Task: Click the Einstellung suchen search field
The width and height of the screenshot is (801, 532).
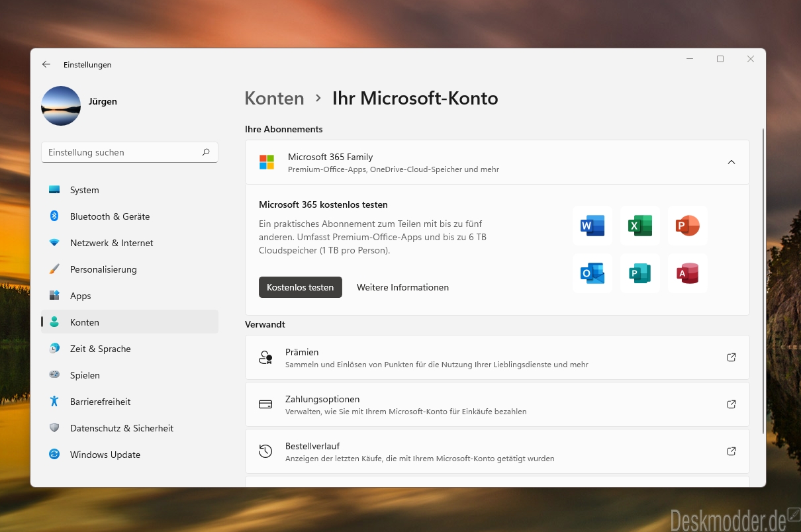Action: point(130,152)
